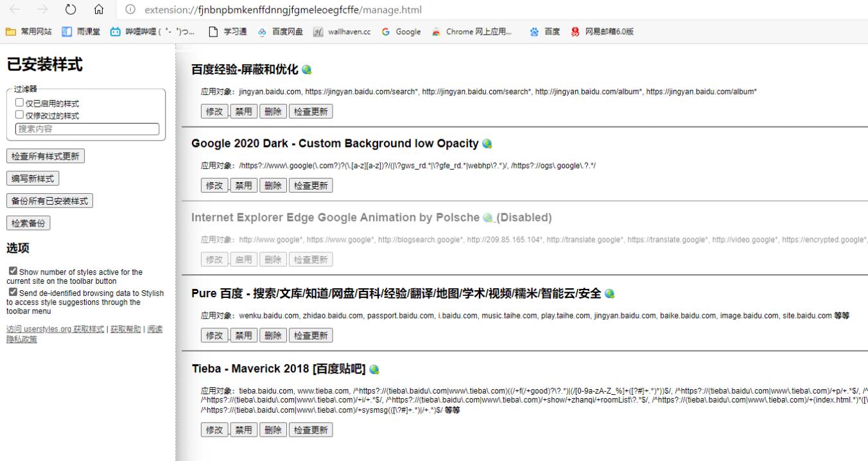Click 检查更新 for Google 2020 Dark style
Screen dimensions: 868x461
click(311, 186)
